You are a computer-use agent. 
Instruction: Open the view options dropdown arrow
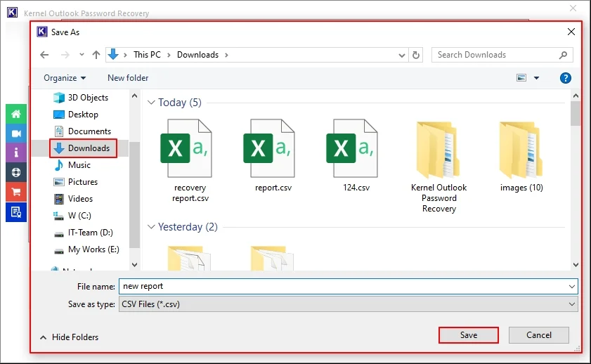[536, 78]
